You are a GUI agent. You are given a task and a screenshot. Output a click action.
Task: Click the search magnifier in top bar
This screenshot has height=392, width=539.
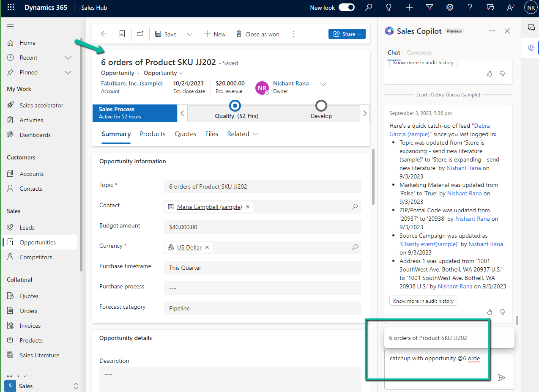click(369, 8)
